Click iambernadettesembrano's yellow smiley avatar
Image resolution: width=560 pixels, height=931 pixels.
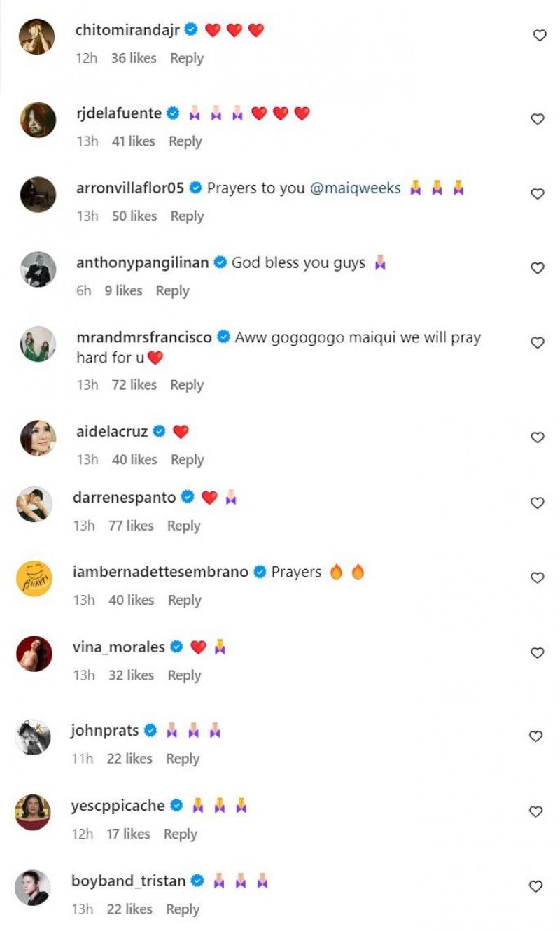[x=34, y=579]
